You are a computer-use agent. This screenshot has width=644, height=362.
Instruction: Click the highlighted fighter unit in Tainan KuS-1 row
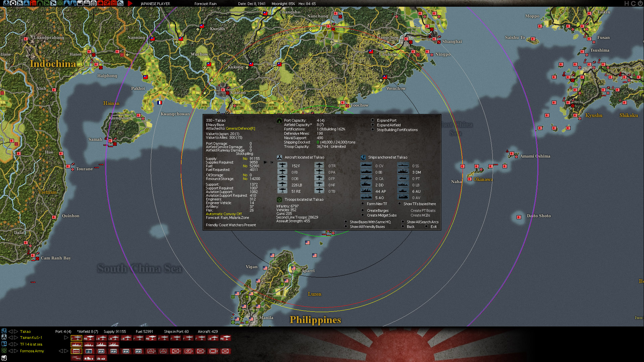coord(76,338)
